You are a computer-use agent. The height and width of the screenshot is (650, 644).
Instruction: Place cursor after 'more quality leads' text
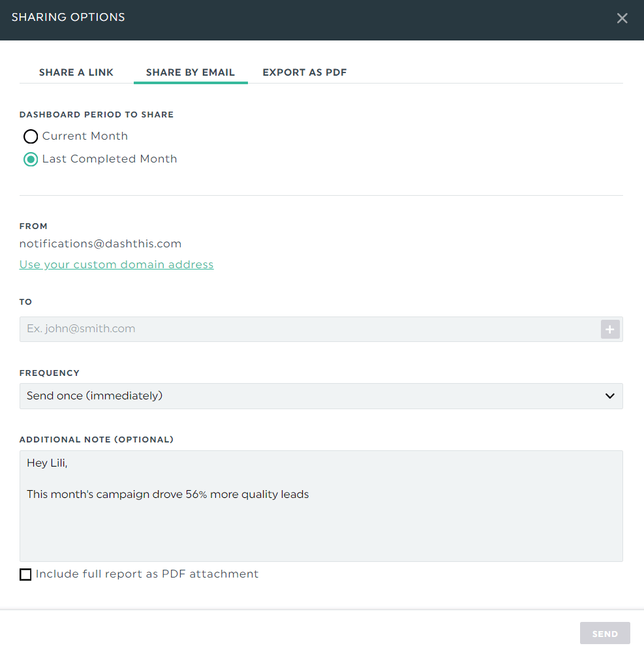pyautogui.click(x=310, y=495)
